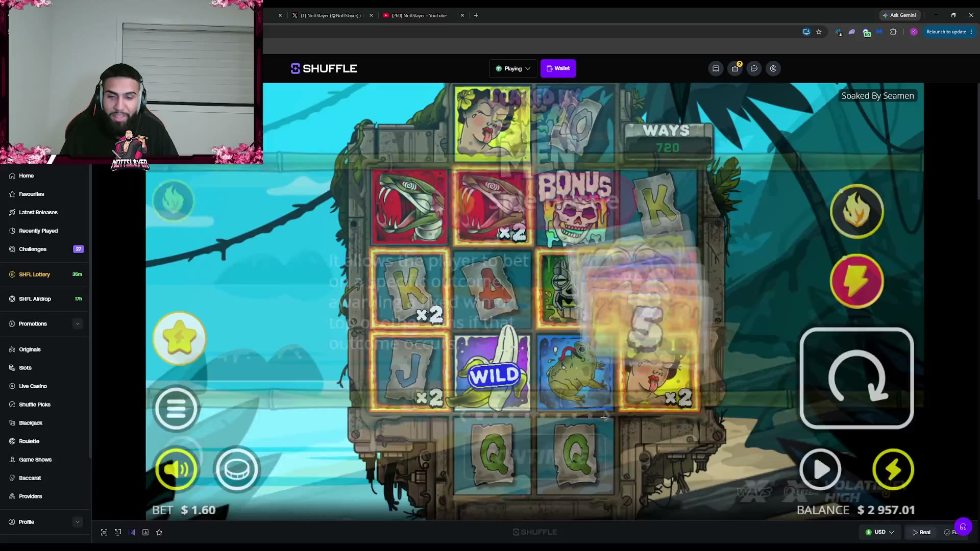Click the flame bonus buy button
Screen dimensions: 980x551
click(856, 211)
